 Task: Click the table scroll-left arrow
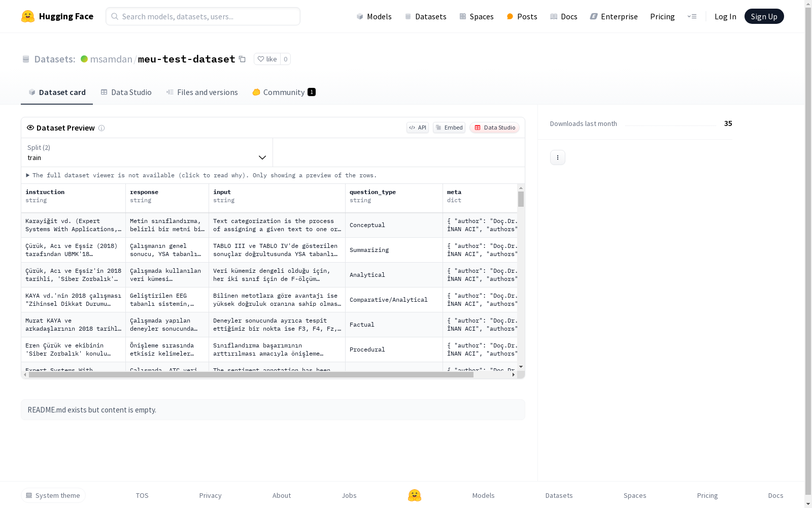25,375
